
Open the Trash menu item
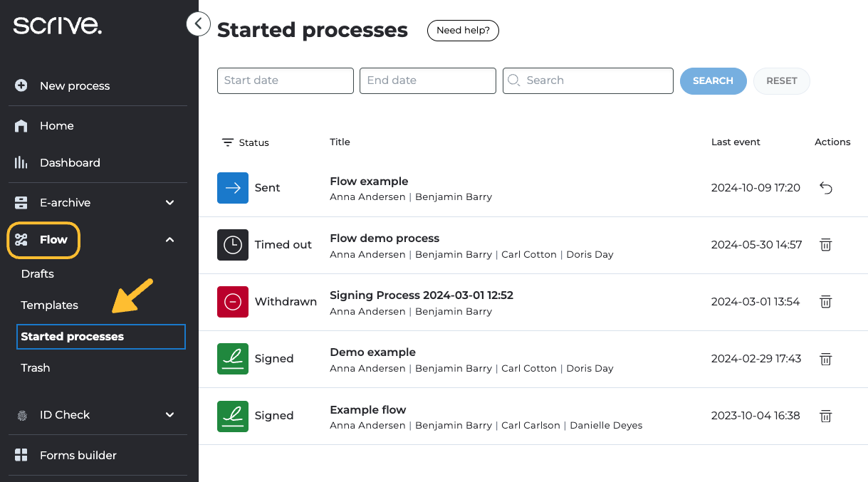[x=36, y=368]
